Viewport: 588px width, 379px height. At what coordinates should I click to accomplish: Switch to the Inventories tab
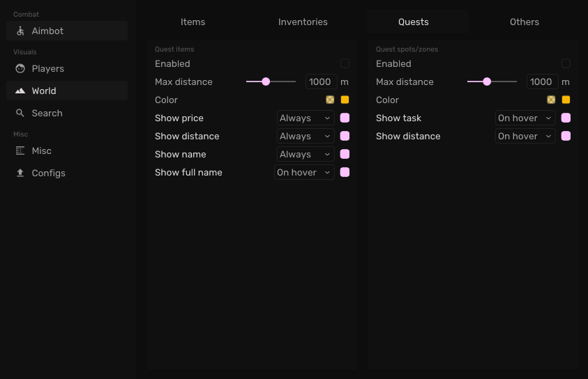click(x=303, y=22)
